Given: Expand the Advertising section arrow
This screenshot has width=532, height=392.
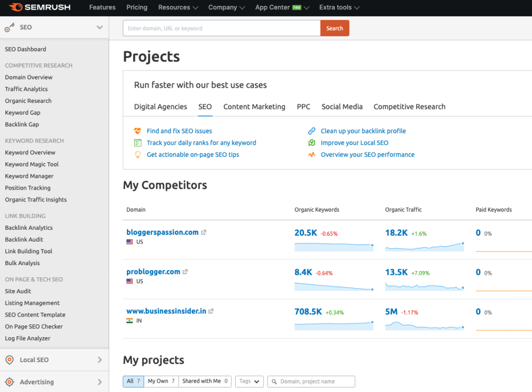Looking at the screenshot, I should click(x=100, y=382).
